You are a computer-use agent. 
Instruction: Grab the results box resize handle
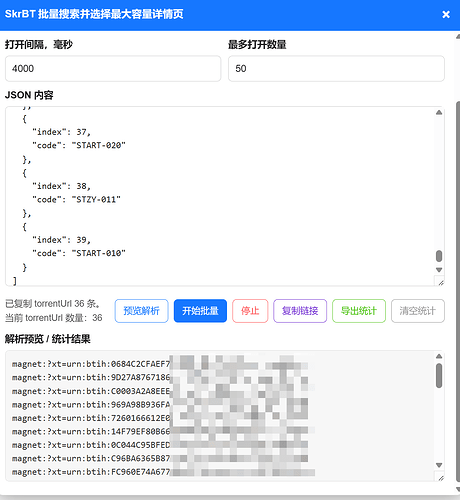click(440, 478)
